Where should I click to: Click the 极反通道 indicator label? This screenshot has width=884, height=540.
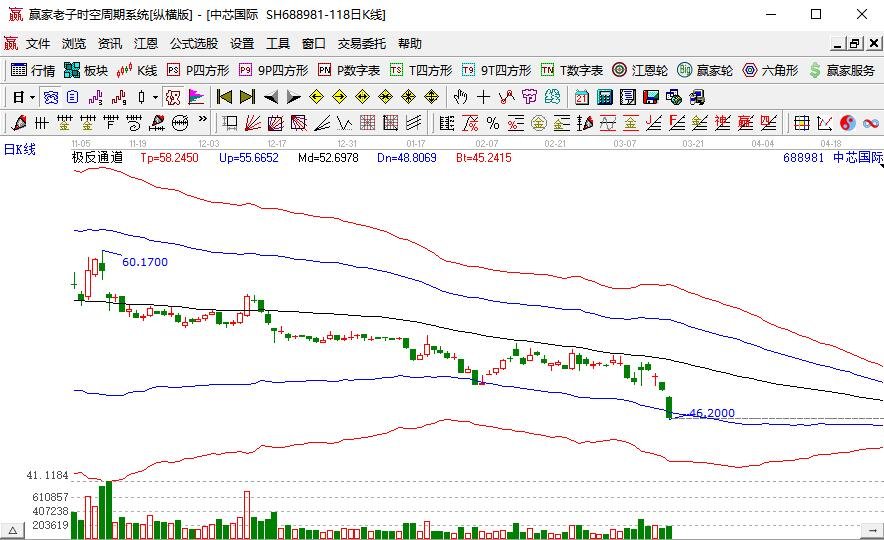(x=97, y=158)
